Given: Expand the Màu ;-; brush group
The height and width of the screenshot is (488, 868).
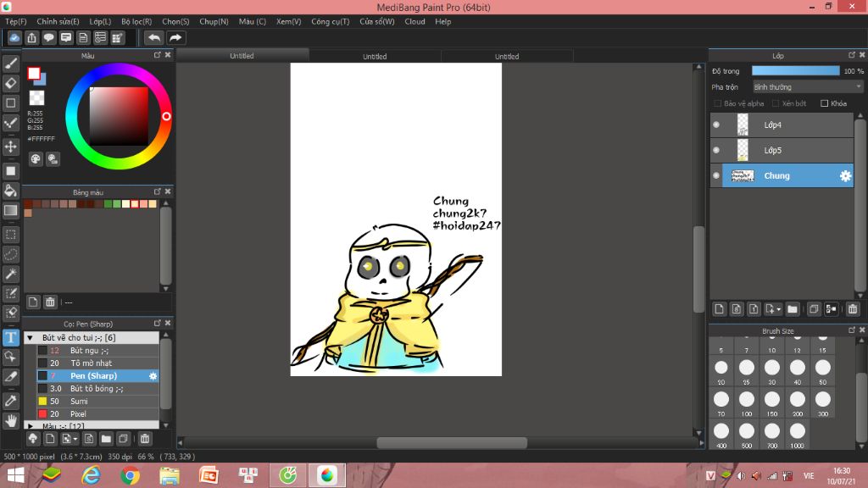Looking at the screenshot, I should tap(30, 426).
